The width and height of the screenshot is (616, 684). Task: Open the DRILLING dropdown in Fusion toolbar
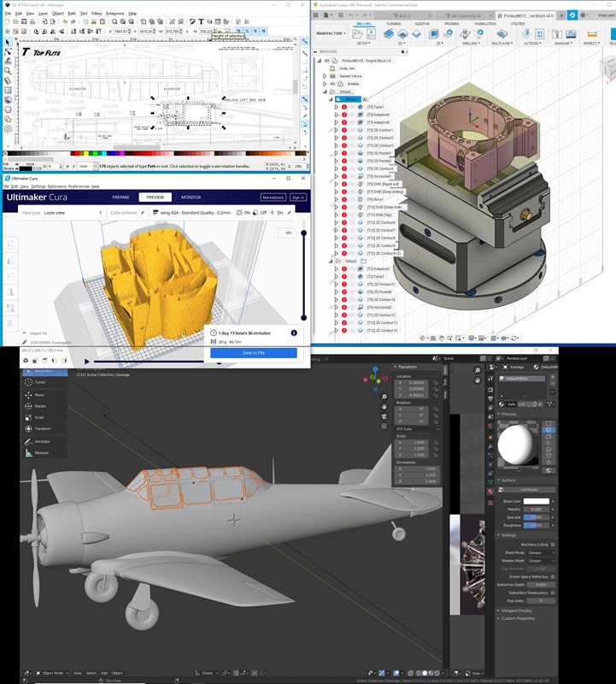[x=471, y=44]
